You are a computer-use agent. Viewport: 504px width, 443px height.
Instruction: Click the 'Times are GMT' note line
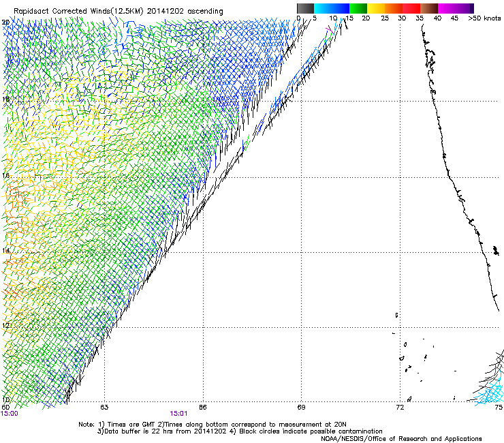pos(212,425)
